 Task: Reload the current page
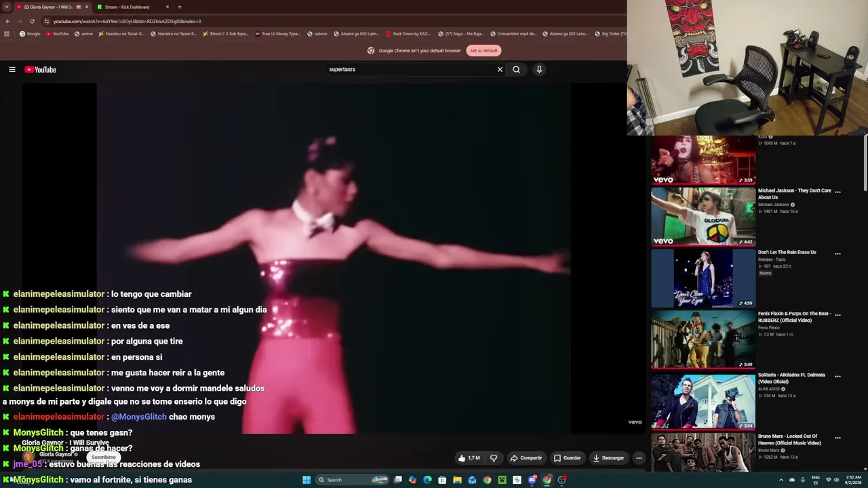[32, 21]
